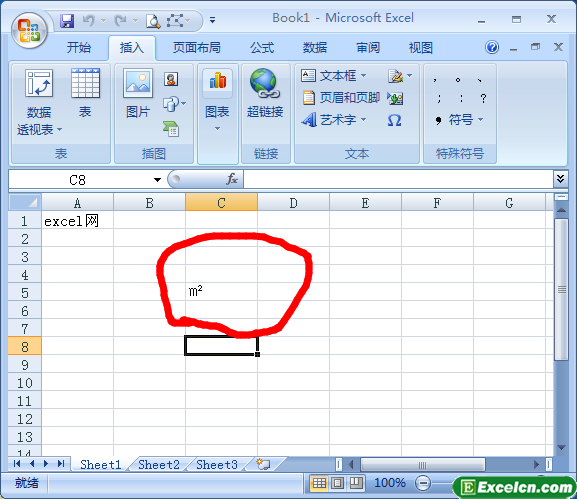Switch to Normal view in status bar
Screen dimensions: 577x499
(319, 482)
